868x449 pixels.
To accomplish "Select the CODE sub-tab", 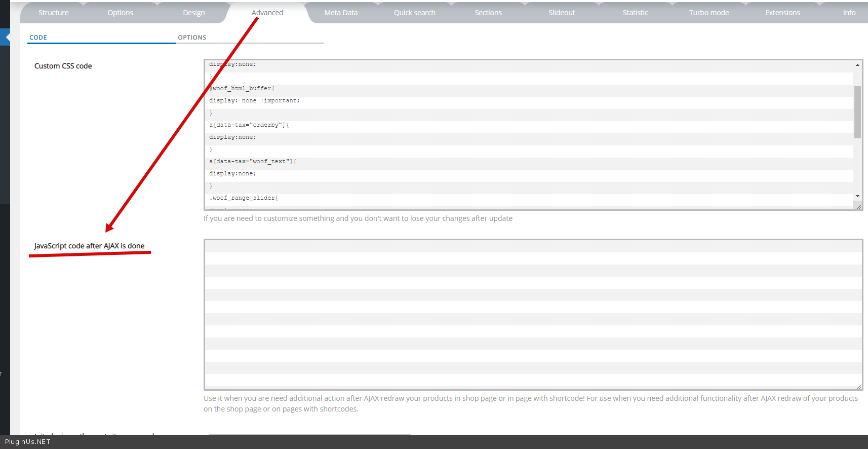I will 38,38.
